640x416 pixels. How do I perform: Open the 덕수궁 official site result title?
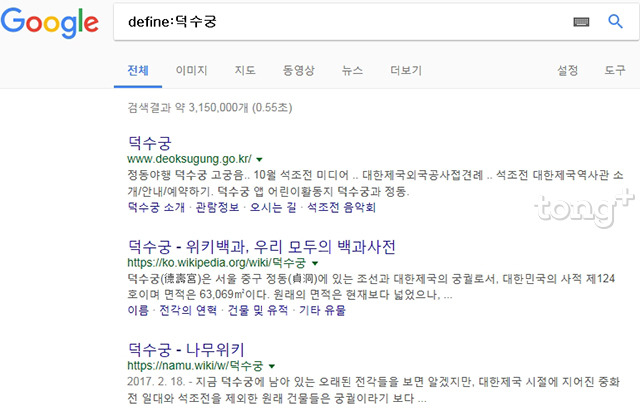pos(149,143)
